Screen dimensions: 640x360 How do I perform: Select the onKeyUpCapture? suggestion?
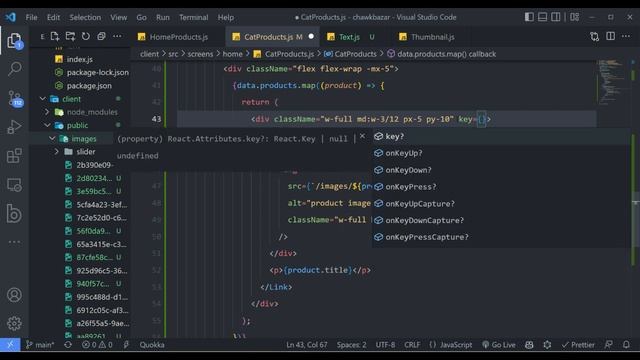click(501, 203)
